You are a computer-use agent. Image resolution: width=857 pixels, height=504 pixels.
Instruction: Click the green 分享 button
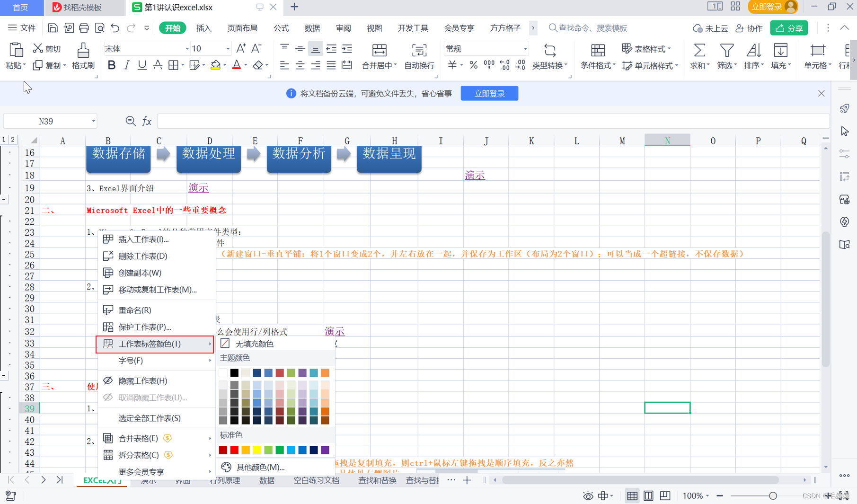tap(789, 28)
